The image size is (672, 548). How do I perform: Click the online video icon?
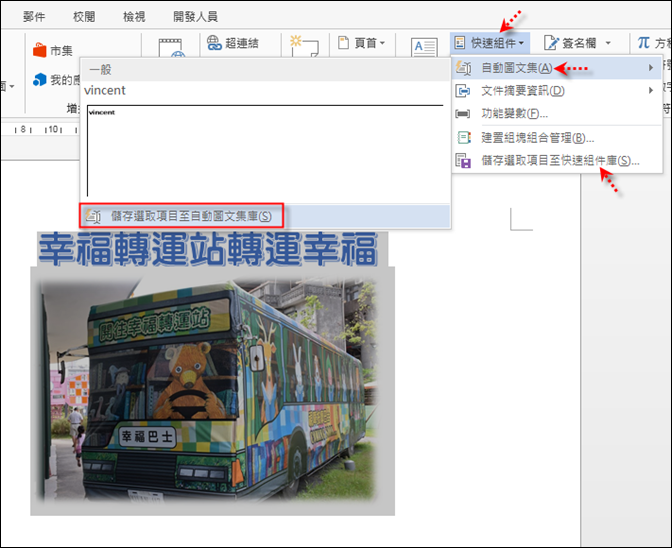(171, 48)
